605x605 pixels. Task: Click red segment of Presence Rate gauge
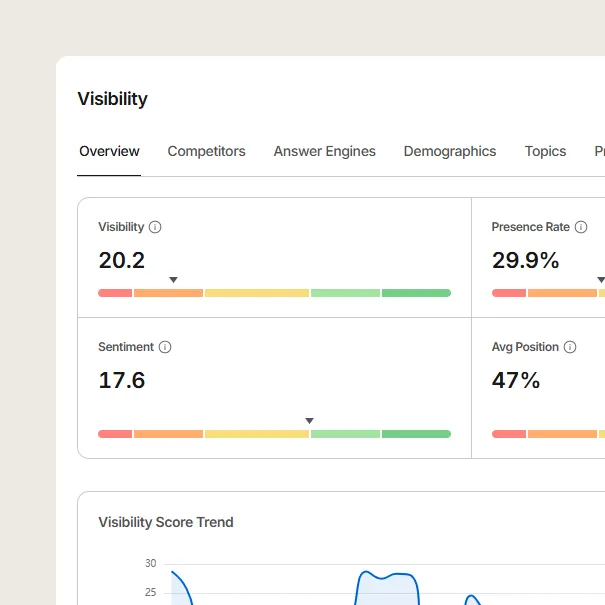(x=509, y=293)
